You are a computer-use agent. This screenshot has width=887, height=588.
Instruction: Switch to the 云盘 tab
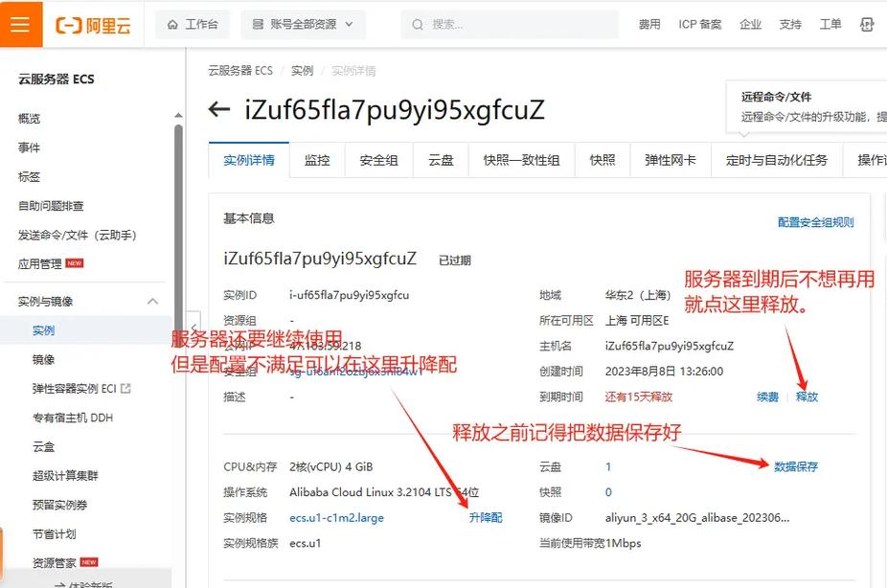point(441,160)
